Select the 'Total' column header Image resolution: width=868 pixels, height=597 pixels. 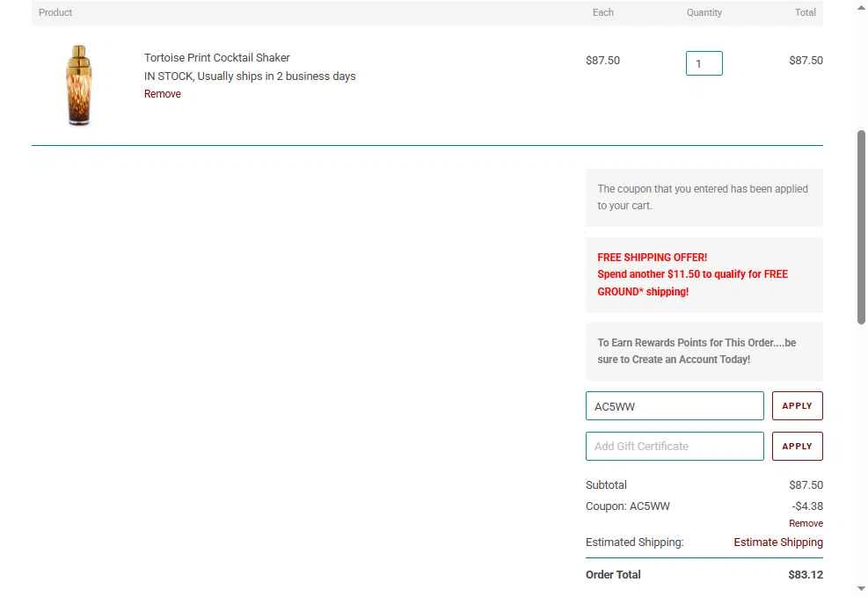click(x=806, y=12)
